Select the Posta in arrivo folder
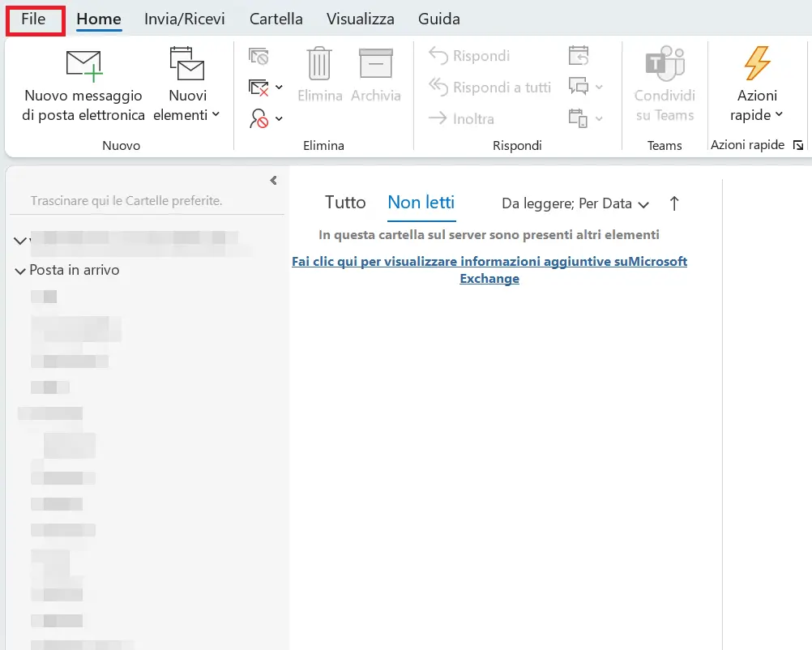This screenshot has height=650, width=812. [75, 270]
